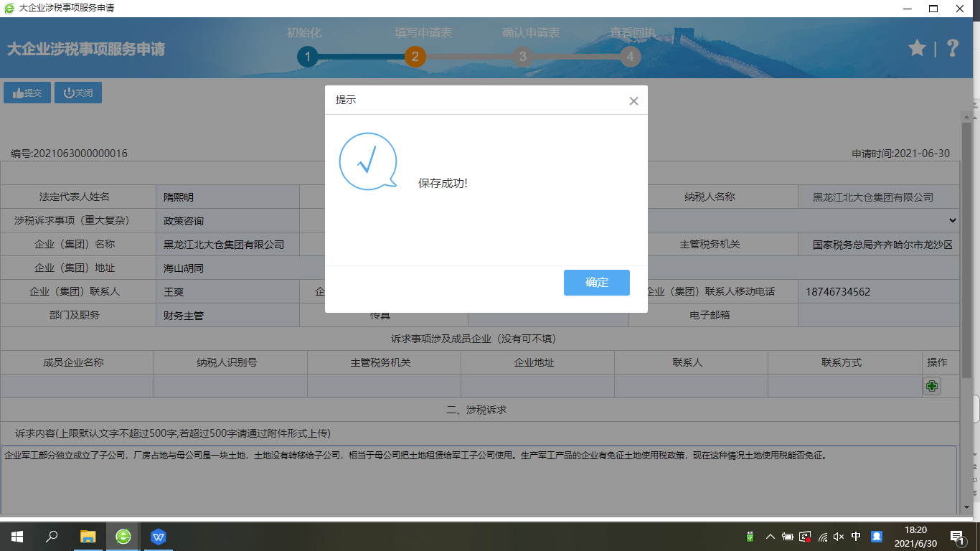Expand the 涉税诉求事项 dropdown arrow
This screenshot has width=980, height=551.
(x=953, y=221)
